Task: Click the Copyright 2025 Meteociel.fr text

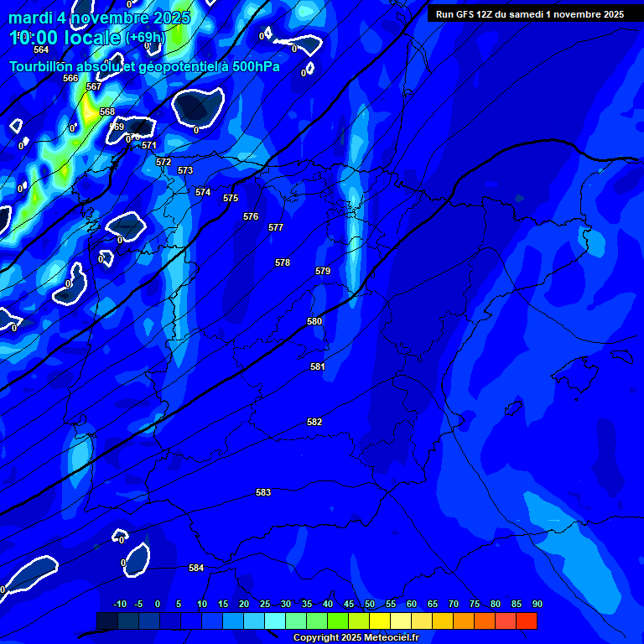Action: (x=356, y=638)
